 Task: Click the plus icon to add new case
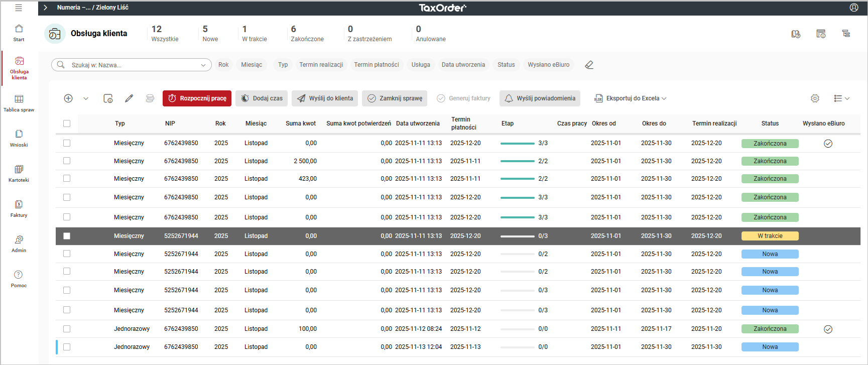pos(68,98)
